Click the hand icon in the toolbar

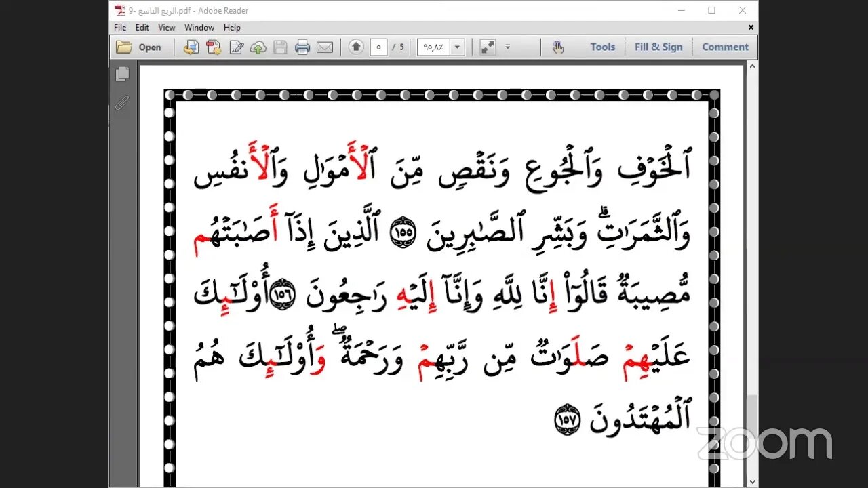[558, 47]
